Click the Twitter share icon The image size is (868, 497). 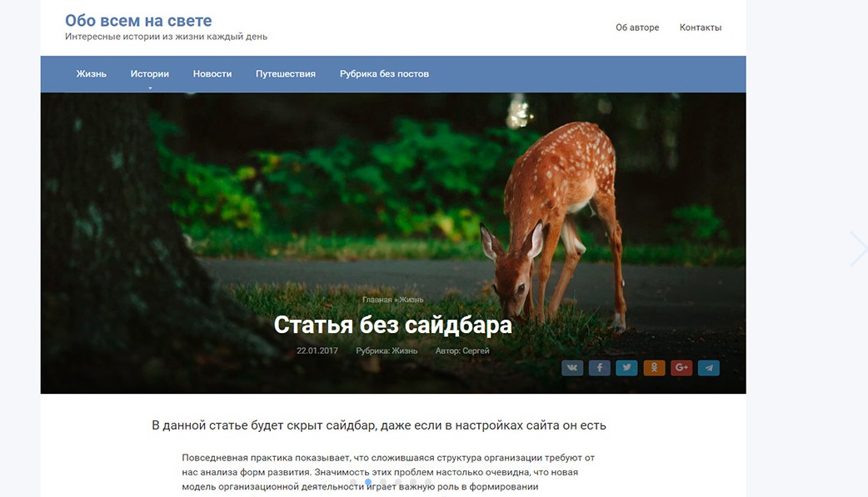click(626, 367)
